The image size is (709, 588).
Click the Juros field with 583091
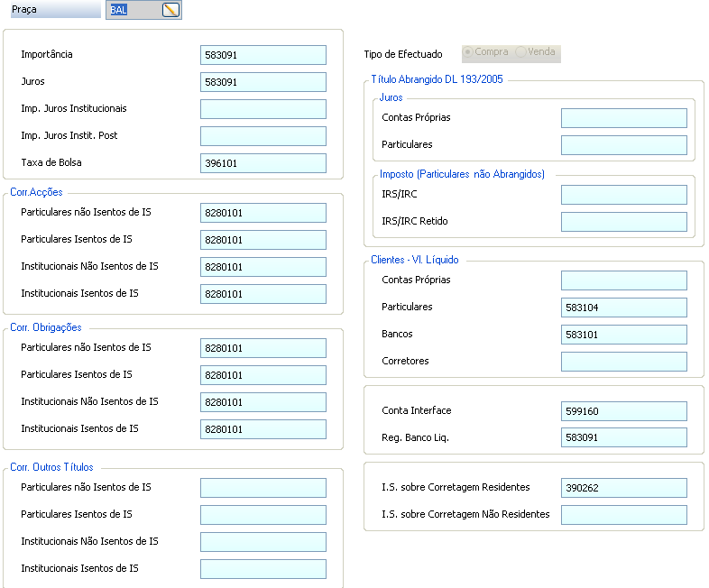263,82
